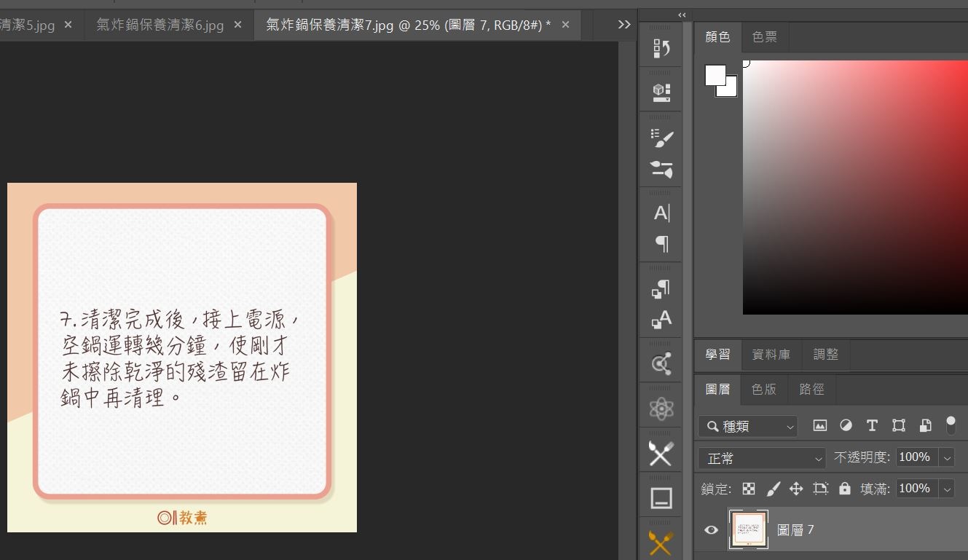Screen dimensions: 968x560
Task: Filter layers by pixel layers icon
Action: point(819,425)
